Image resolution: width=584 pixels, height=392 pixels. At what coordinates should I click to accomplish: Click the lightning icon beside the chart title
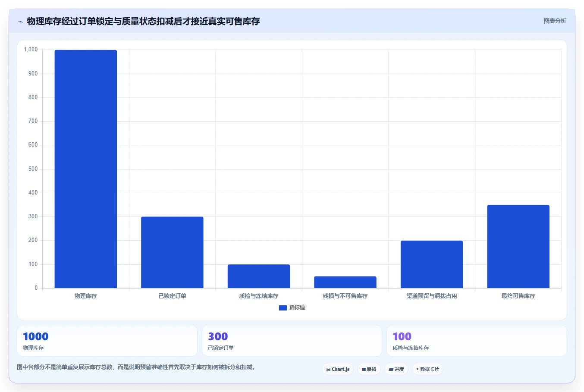pyautogui.click(x=20, y=22)
